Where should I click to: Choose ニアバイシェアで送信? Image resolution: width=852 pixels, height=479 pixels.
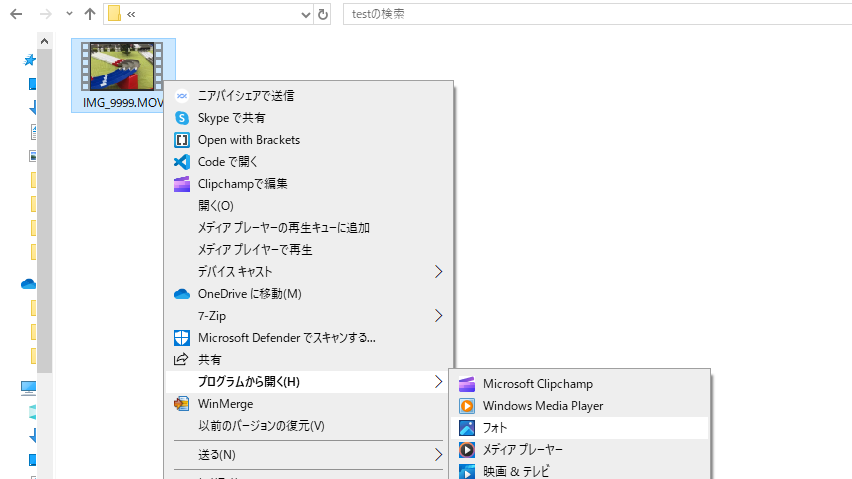pyautogui.click(x=309, y=96)
